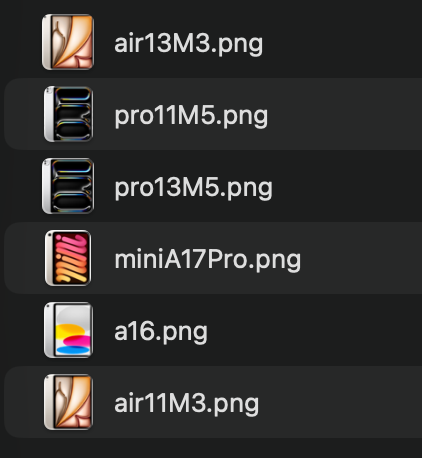This screenshot has height=458, width=422.
Task: Select the air13M3.png iPad Air thumbnail
Action: point(68,42)
